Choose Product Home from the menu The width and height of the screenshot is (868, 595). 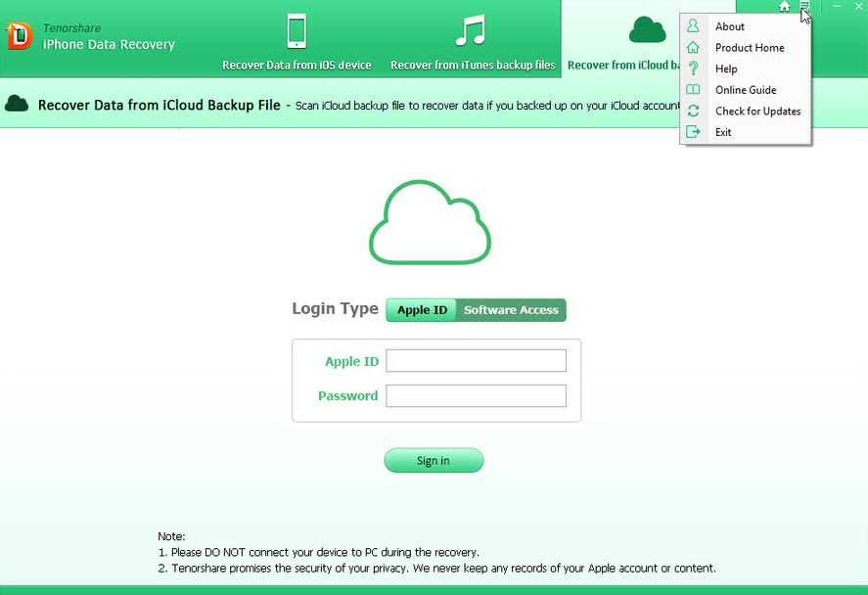coord(746,48)
